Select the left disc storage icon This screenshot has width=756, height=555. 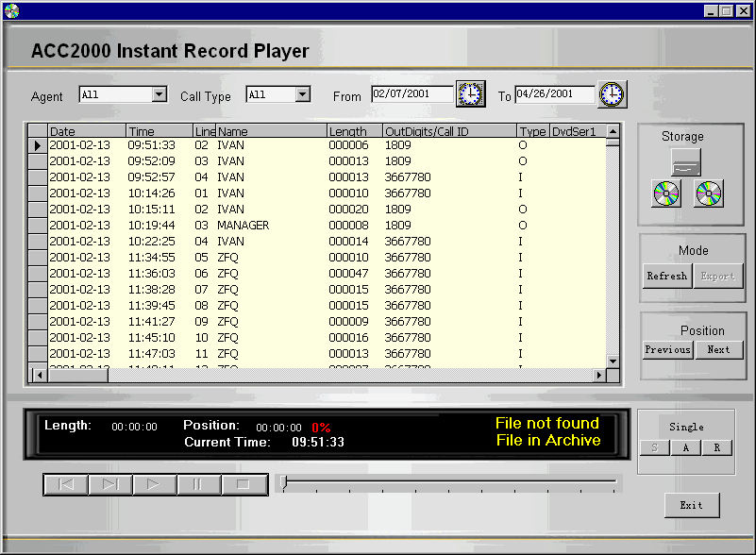(666, 194)
